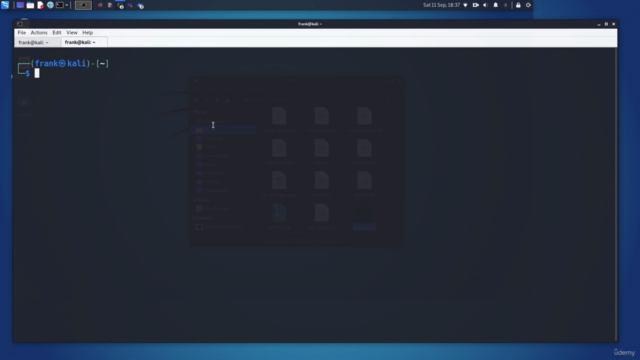Image resolution: width=640 pixels, height=360 pixels.
Task: Maximize the terminal window
Action: (x=606, y=24)
